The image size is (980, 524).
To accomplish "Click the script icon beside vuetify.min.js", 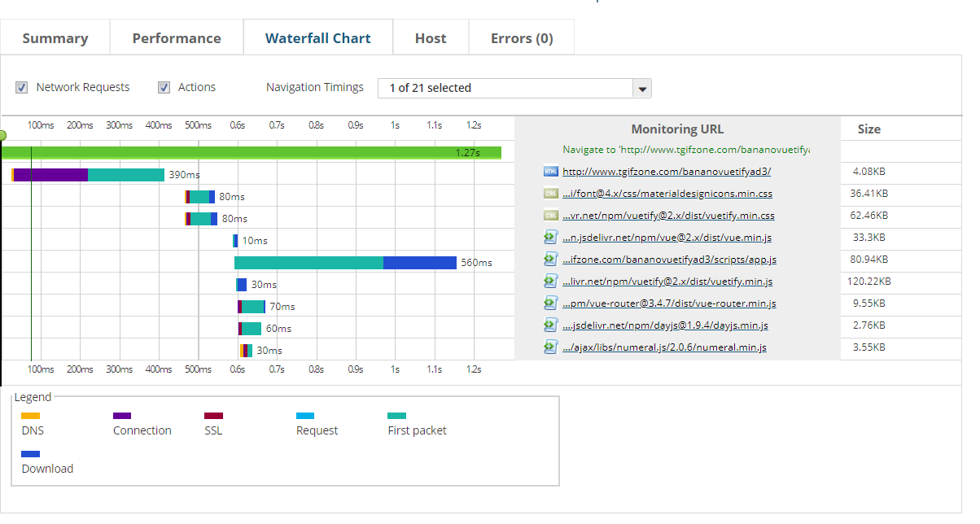I will [x=551, y=282].
